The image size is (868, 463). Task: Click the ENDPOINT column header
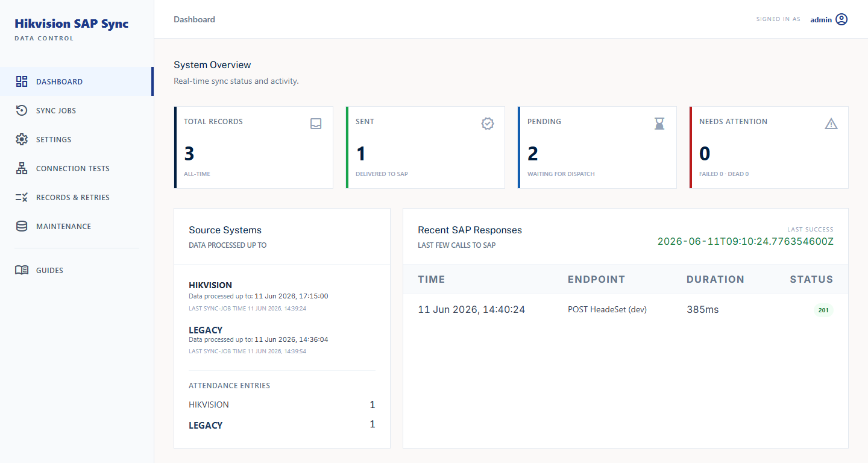click(596, 279)
